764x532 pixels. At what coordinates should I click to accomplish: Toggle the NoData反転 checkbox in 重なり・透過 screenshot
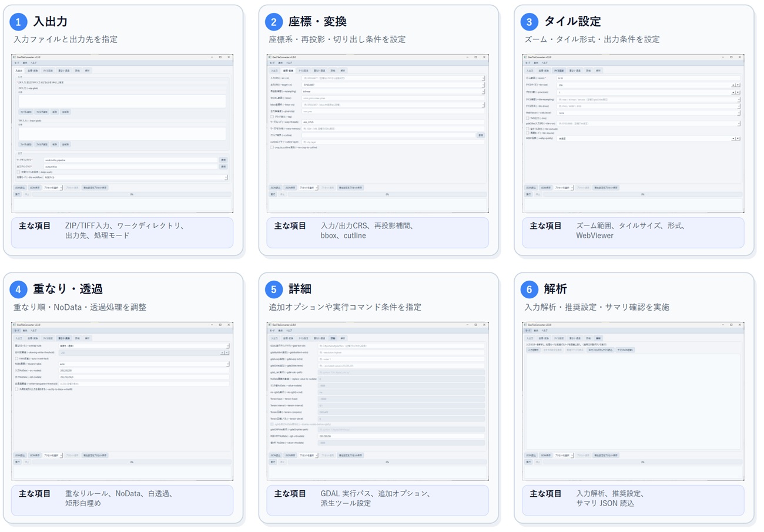(x=16, y=359)
